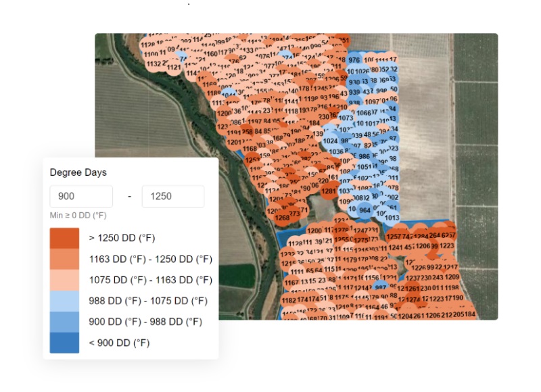Click the Degree Days legend title
The image size is (541, 392).
click(x=78, y=172)
